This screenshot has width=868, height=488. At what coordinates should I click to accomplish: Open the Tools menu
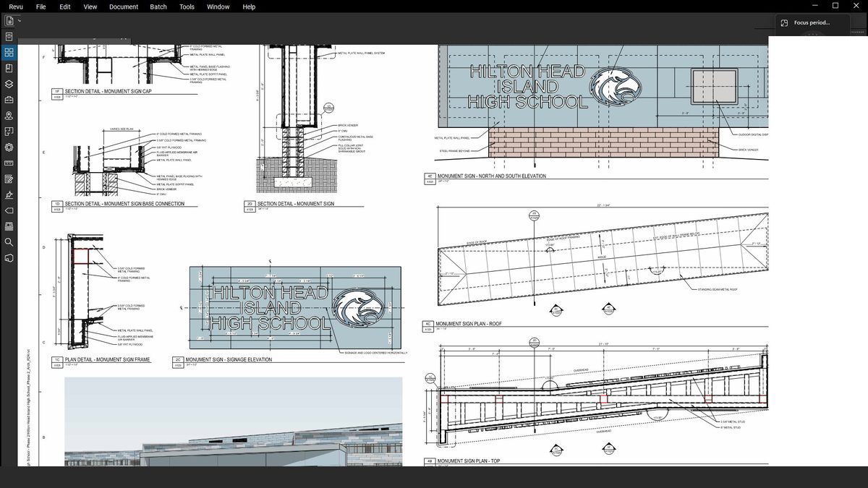187,7
